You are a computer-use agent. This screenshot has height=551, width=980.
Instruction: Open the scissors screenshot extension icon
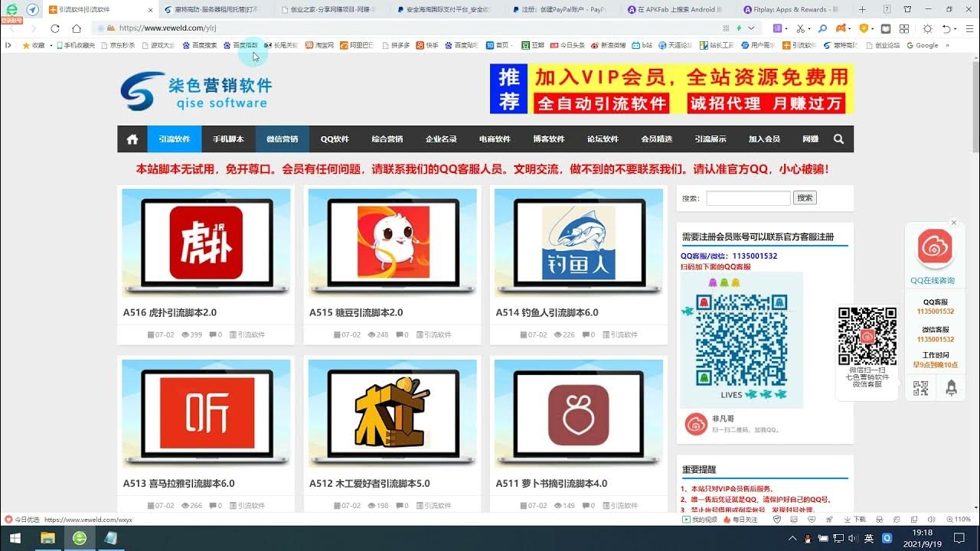tap(801, 28)
